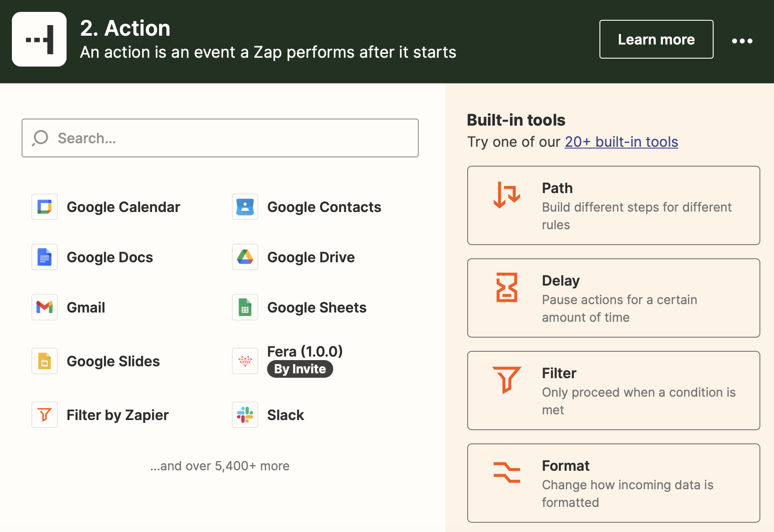Choose Google Calendar label
This screenshot has height=532, width=774.
click(123, 207)
